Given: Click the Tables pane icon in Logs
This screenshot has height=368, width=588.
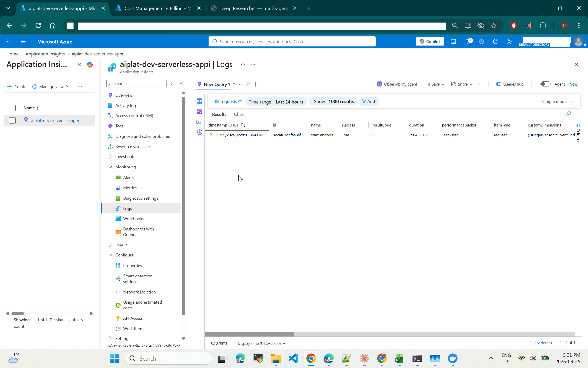Looking at the screenshot, I should click(199, 101).
